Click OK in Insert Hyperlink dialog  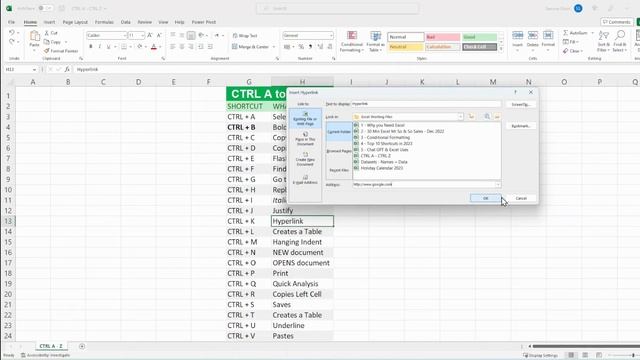(485, 198)
